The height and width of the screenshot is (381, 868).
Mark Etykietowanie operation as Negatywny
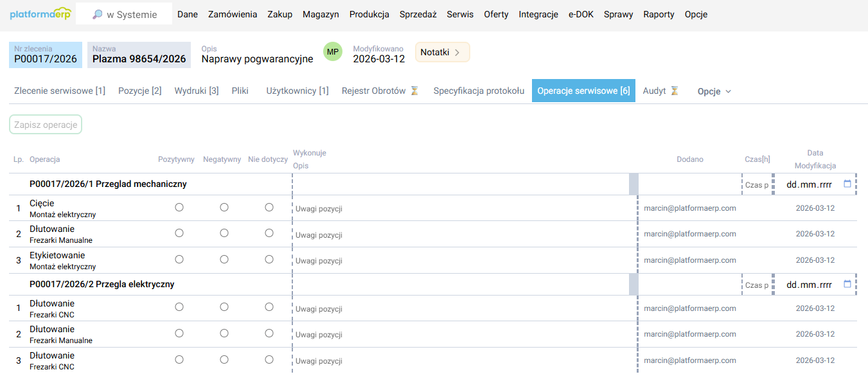pyautogui.click(x=224, y=260)
